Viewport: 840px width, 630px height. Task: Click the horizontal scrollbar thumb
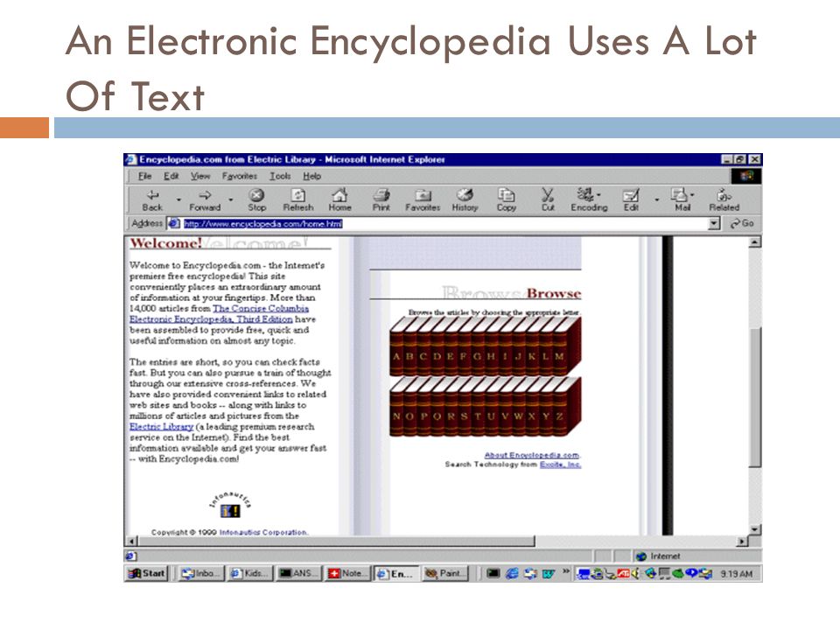(336, 542)
